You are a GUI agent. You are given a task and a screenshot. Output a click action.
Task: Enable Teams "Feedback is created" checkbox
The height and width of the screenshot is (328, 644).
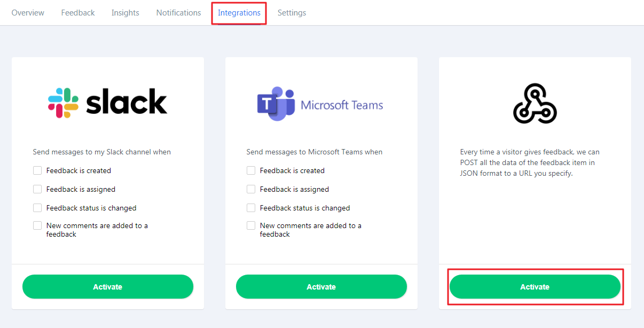(x=251, y=170)
